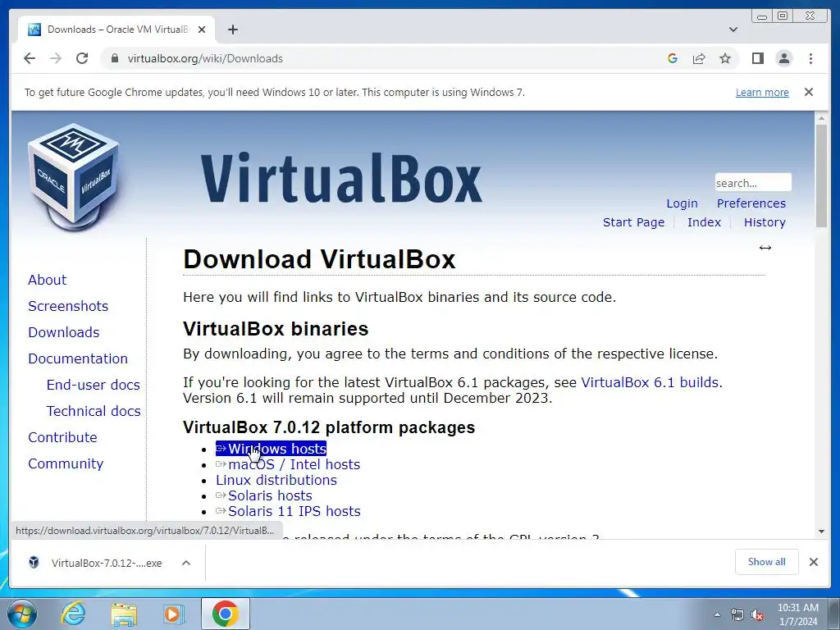Open Windows Explorer from the taskbar
Screen dimensions: 840x630
(124, 614)
